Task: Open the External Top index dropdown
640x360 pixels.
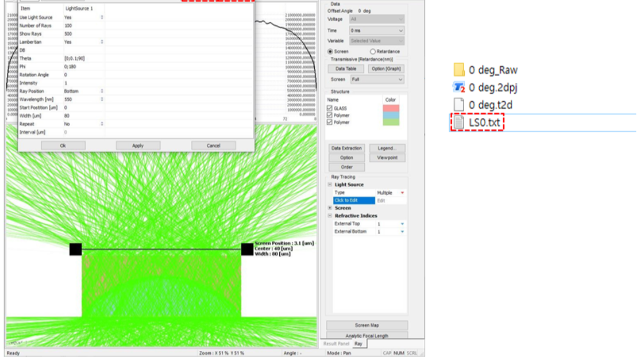Action: point(402,224)
